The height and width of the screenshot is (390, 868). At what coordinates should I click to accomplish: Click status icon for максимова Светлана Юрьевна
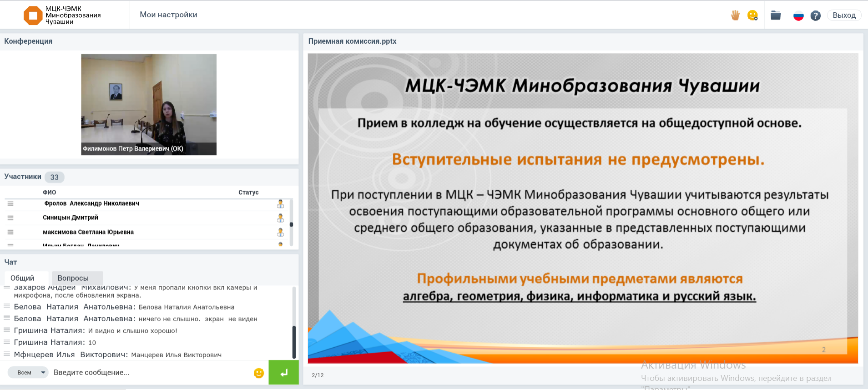pos(280,233)
